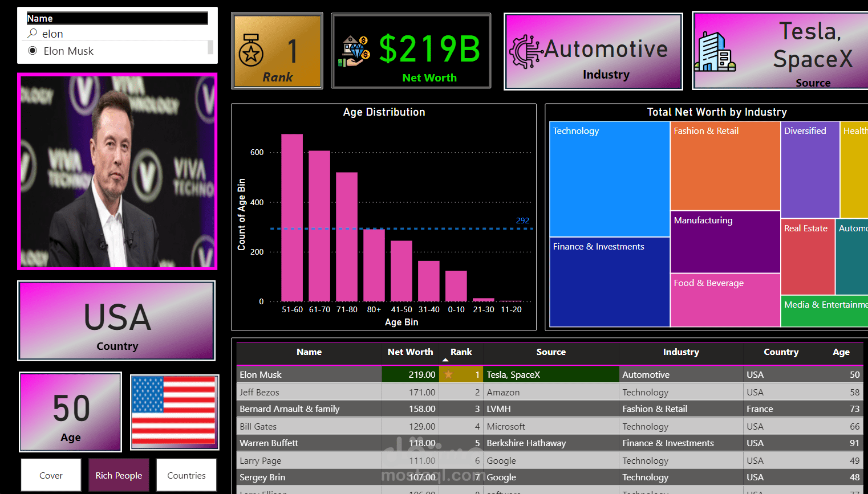
Task: Sort table by Country column header
Action: (x=781, y=352)
